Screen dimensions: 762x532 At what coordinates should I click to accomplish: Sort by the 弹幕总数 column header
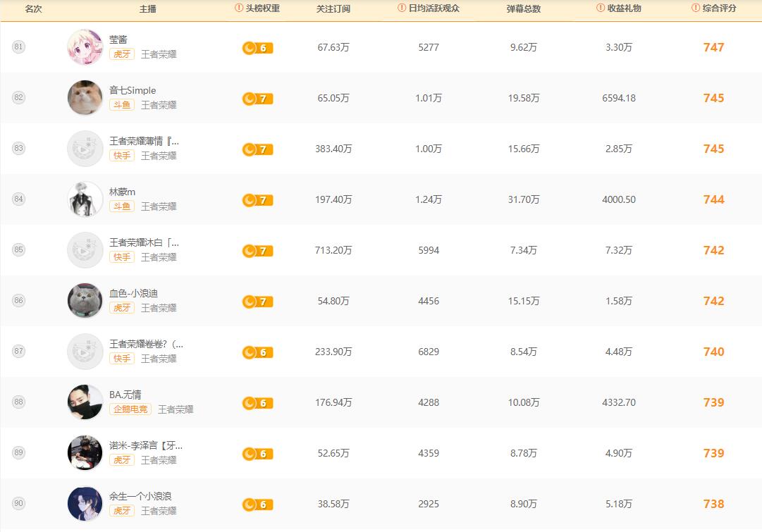tap(524, 9)
